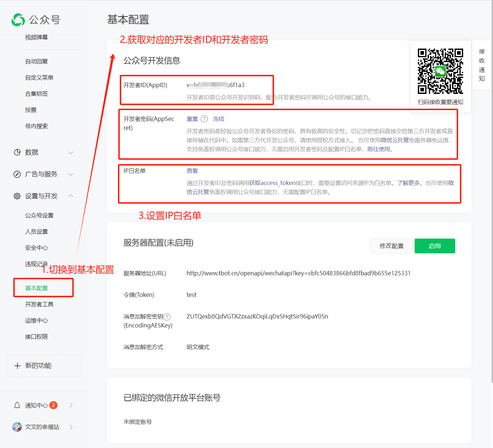The width and height of the screenshot is (493, 448).
Task: Click the 明文模式 value
Action: pos(198,347)
